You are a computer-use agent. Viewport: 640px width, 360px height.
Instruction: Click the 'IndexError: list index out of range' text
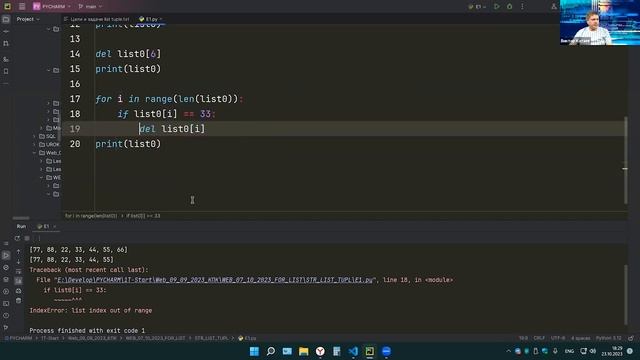click(x=91, y=311)
